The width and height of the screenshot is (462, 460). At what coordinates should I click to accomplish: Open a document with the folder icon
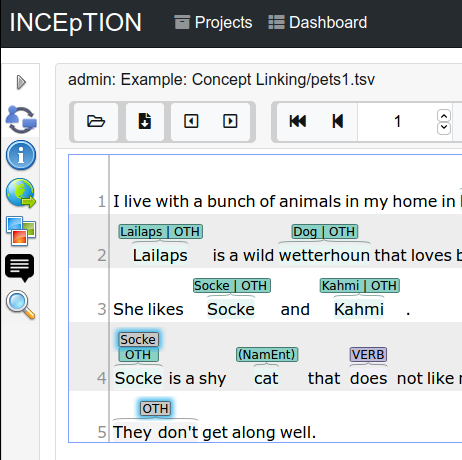[96, 121]
